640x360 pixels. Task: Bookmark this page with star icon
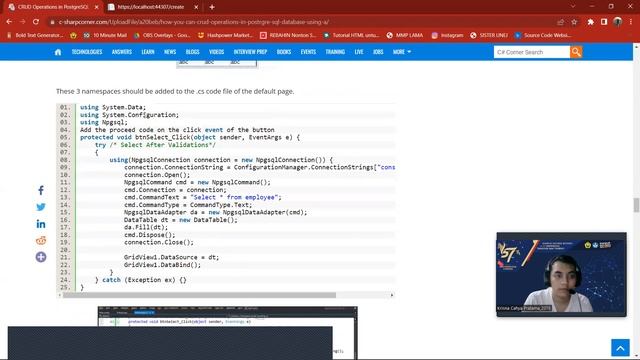point(574,22)
